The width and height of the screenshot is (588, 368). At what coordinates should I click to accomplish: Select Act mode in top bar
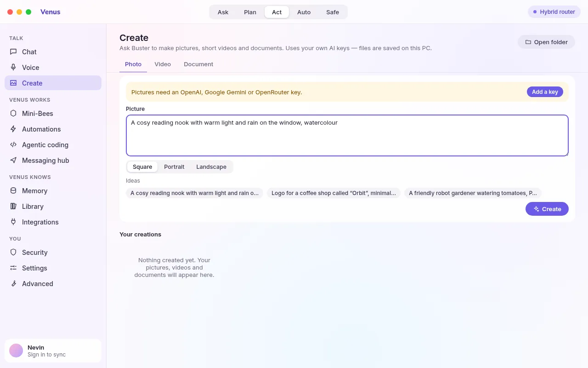277,12
